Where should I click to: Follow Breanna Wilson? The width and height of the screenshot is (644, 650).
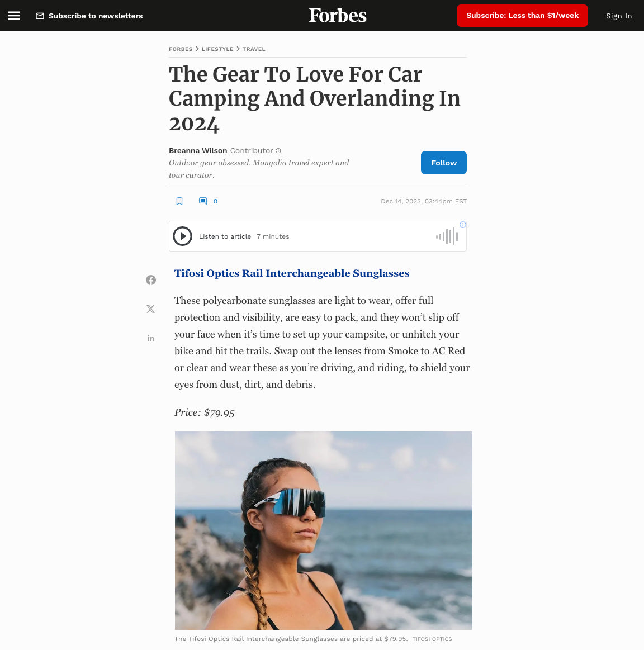tap(444, 163)
